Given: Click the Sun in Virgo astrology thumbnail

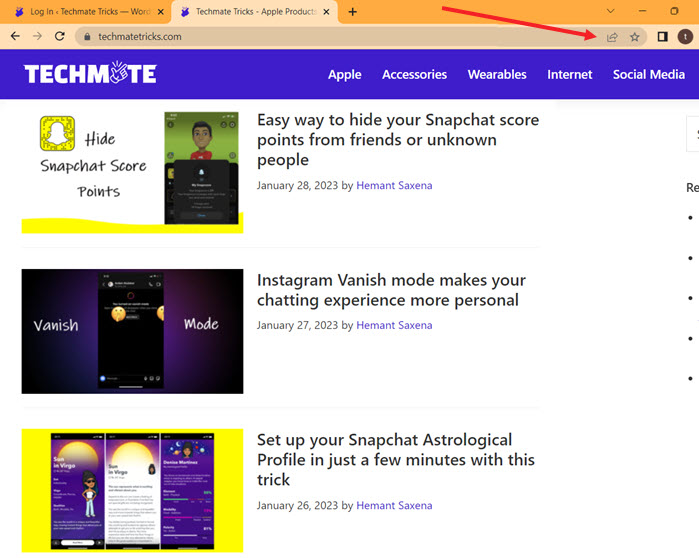Looking at the screenshot, I should pos(132,491).
